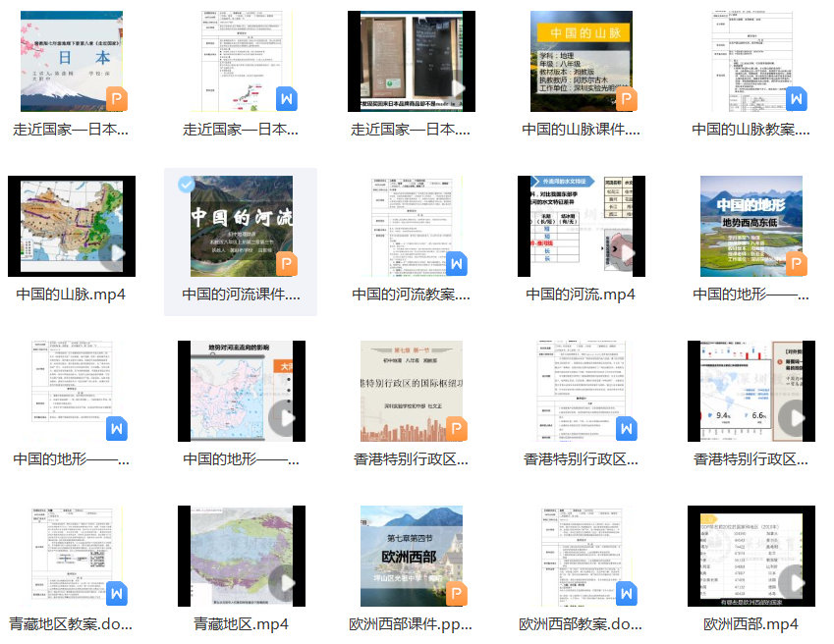Image resolution: width=834 pixels, height=644 pixels.
Task: Open the 香港特别行政区 presentation thumbnail
Action: 411,391
